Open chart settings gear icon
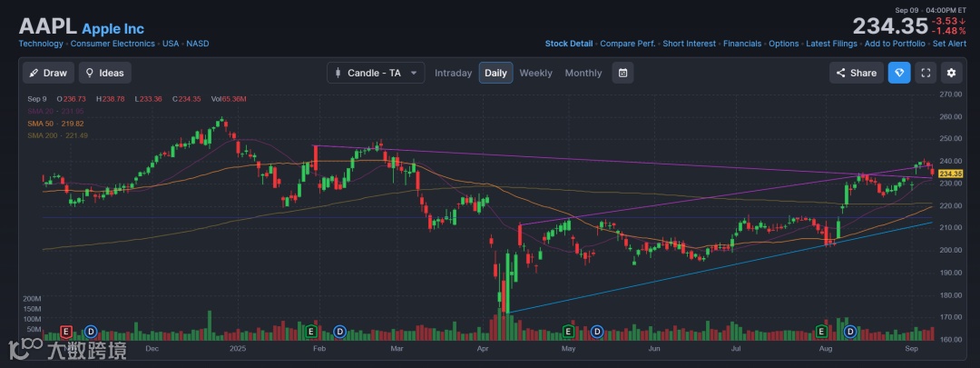The width and height of the screenshot is (980, 368). (951, 73)
